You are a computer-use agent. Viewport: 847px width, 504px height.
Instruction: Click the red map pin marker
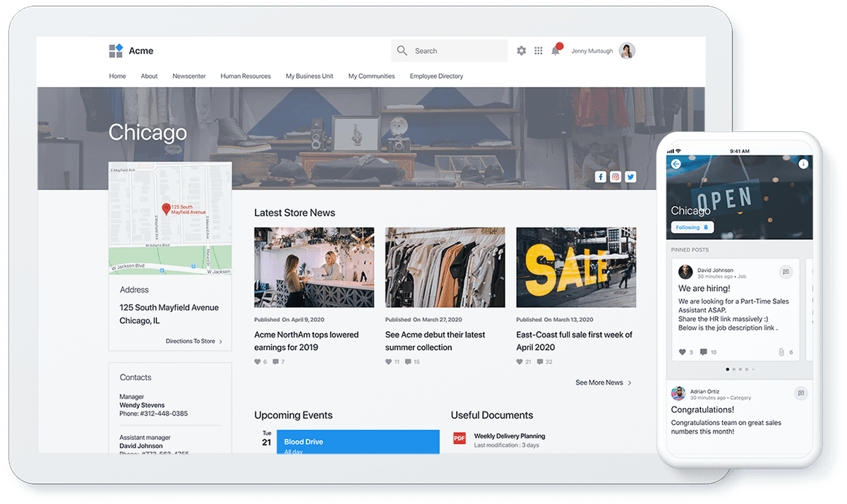pos(166,209)
